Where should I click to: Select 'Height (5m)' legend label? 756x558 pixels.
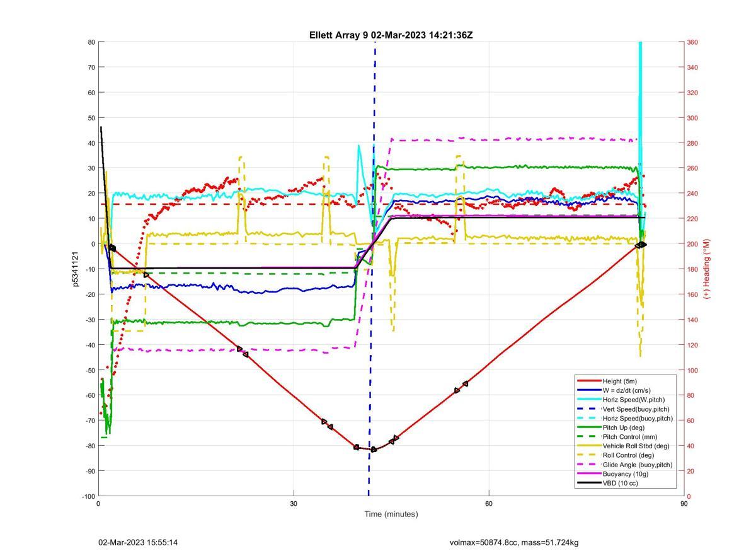620,381
